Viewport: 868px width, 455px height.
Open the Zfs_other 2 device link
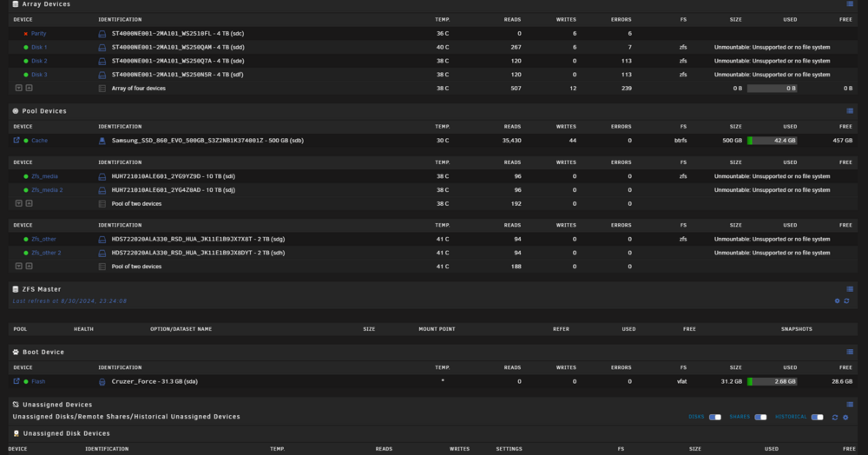coord(47,253)
